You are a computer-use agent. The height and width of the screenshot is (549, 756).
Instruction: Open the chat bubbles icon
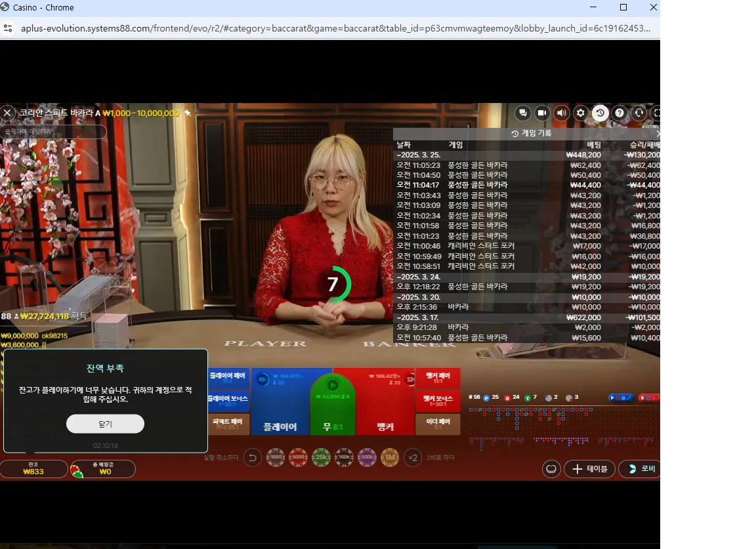tap(522, 113)
